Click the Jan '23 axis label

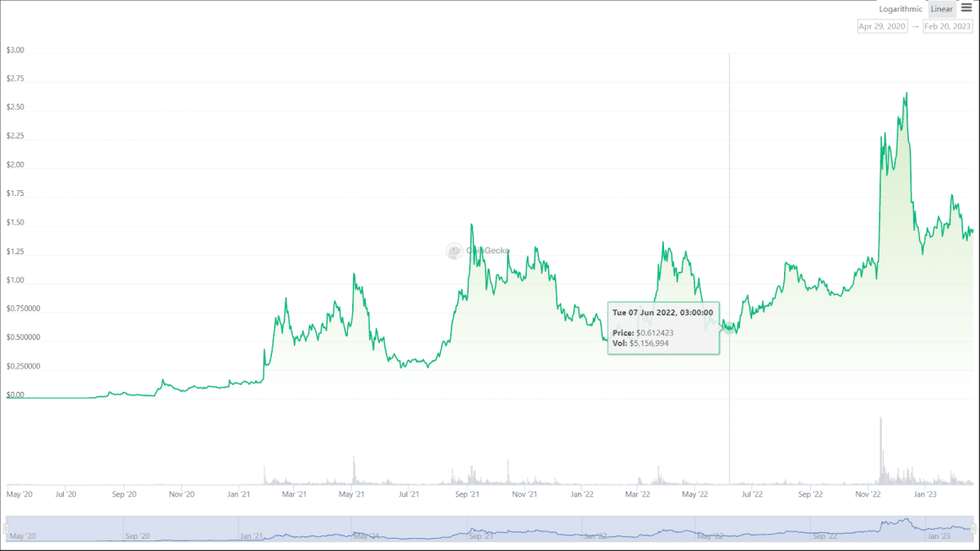tap(927, 494)
